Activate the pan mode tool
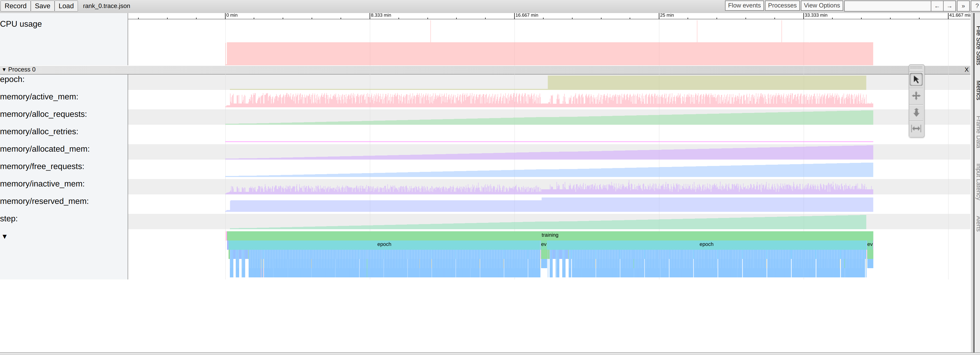Image resolution: width=980 pixels, height=355 pixels. coord(916,96)
